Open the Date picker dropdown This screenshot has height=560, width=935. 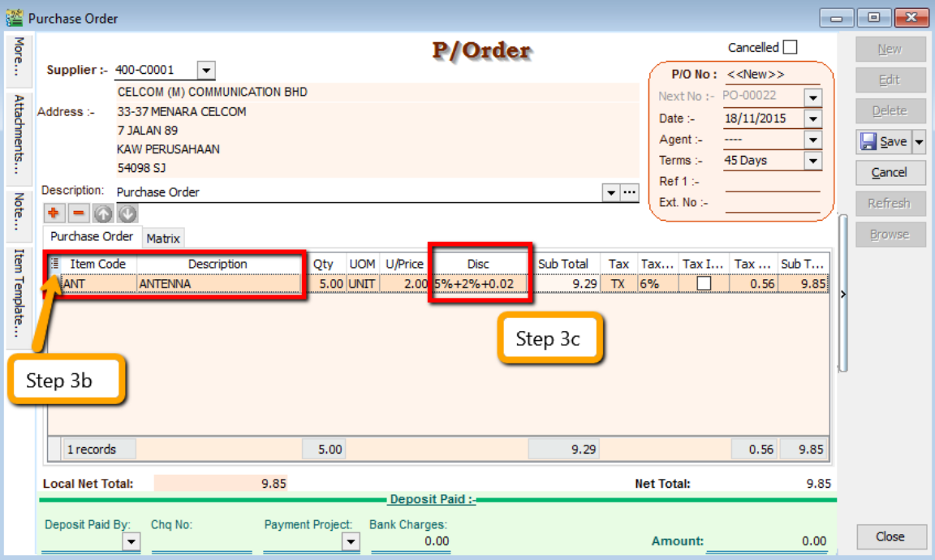[813, 118]
